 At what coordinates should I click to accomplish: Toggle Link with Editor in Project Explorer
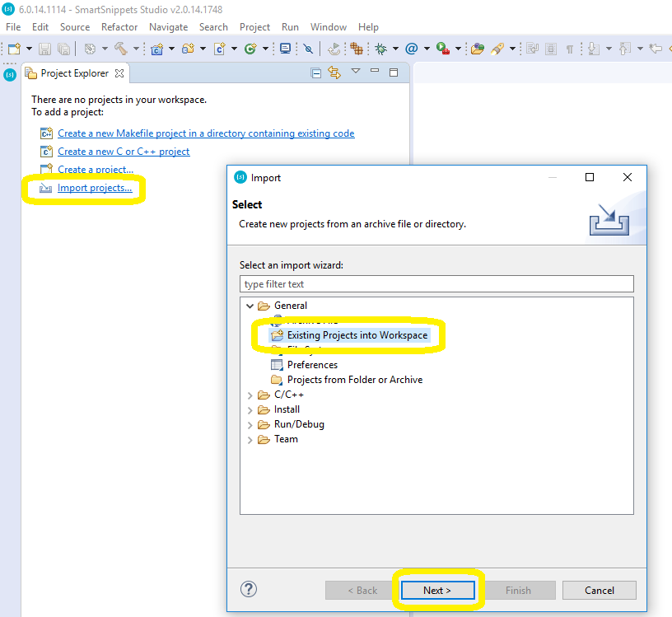pyautogui.click(x=334, y=72)
